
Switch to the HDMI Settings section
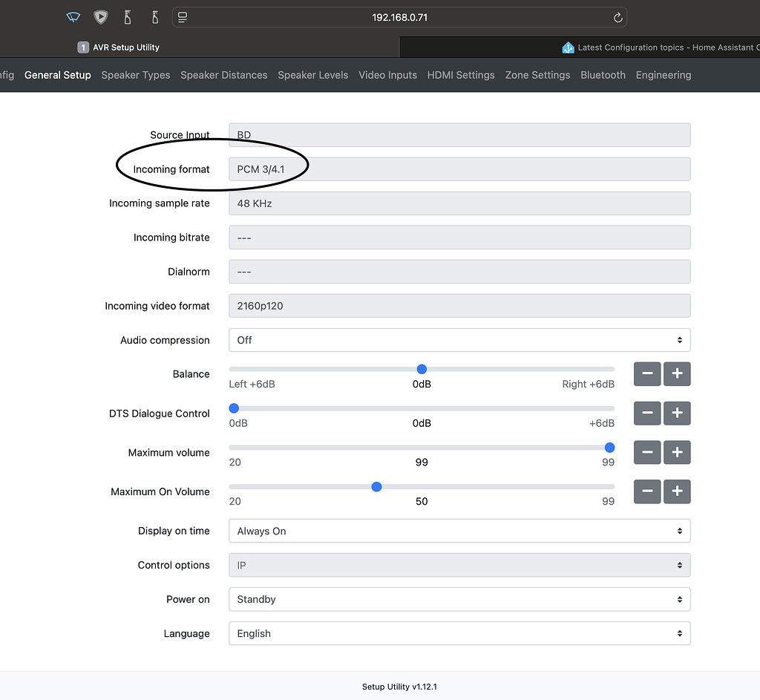(461, 74)
